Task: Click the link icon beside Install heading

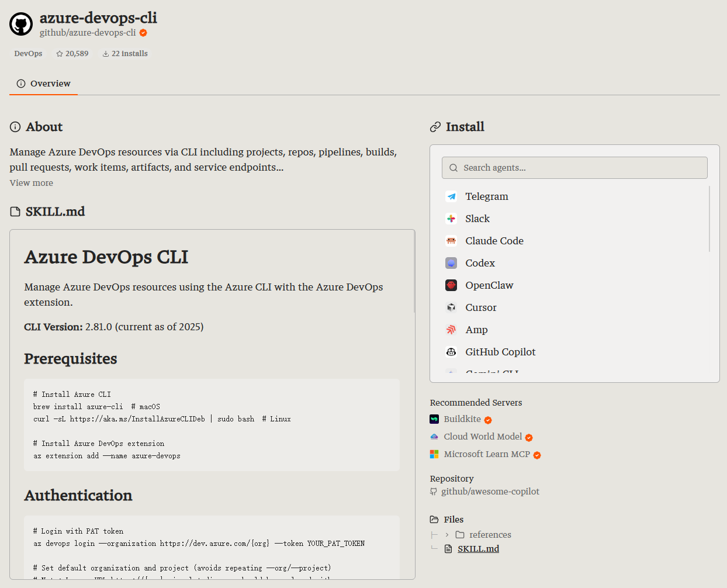Action: (x=435, y=127)
